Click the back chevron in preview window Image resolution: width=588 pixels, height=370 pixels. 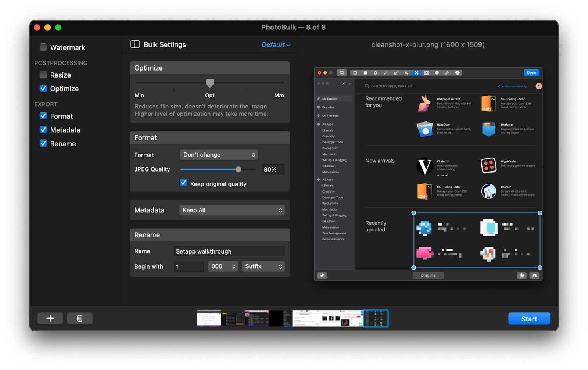click(344, 83)
